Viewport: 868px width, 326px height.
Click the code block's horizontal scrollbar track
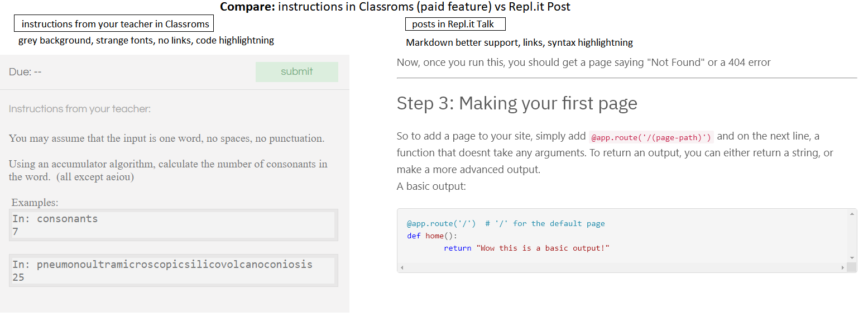tap(622, 267)
